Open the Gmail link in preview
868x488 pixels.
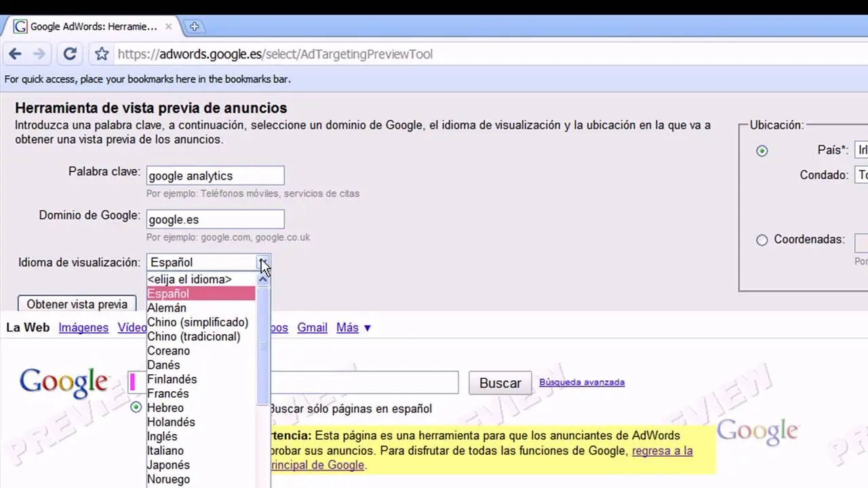coord(312,327)
